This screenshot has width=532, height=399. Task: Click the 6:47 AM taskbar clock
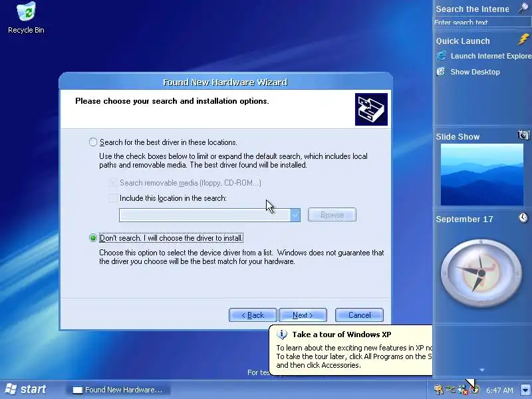499,390
